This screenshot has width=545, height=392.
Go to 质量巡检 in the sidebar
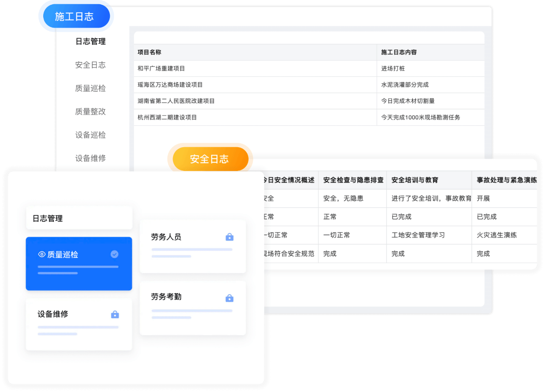[90, 88]
